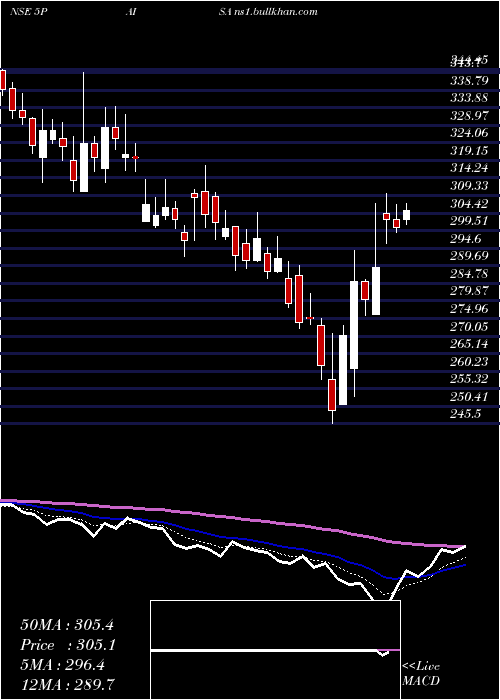
Task: Click the 270.05 price label
Action: click(x=469, y=326)
